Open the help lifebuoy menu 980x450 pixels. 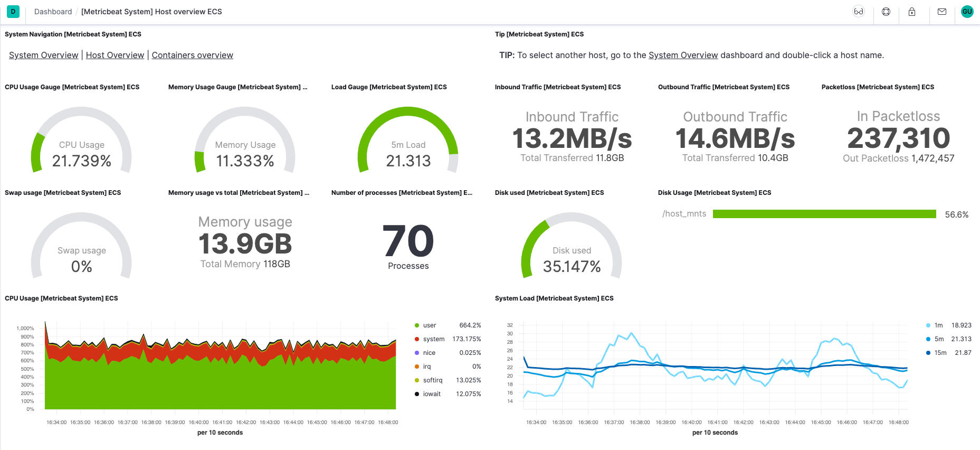[886, 12]
